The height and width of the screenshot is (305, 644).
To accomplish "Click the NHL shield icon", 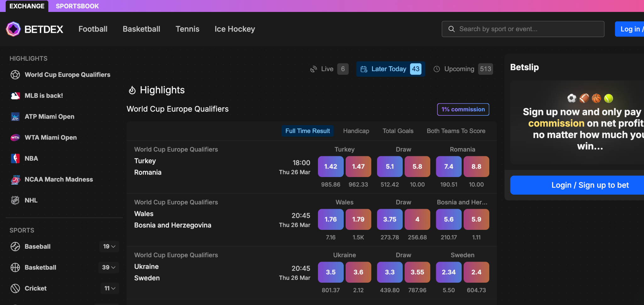I will coord(15,200).
